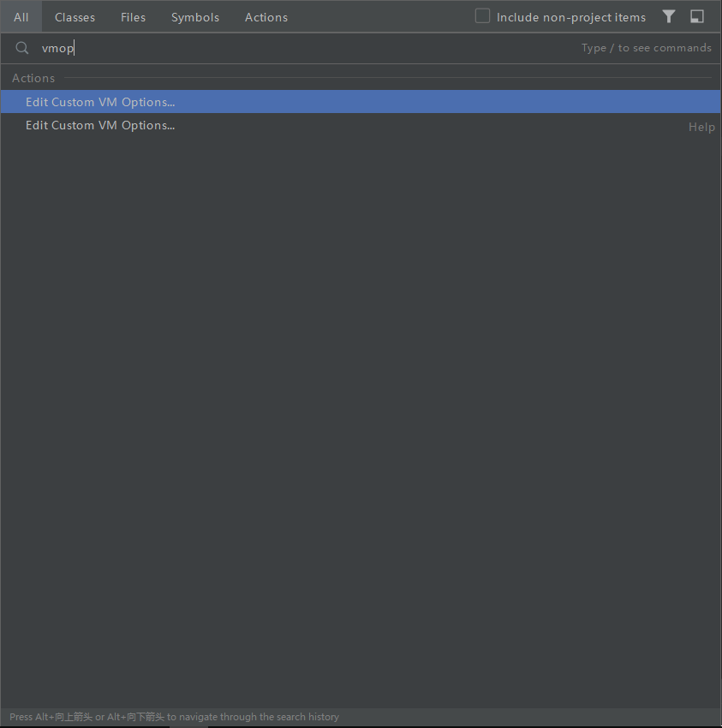722x728 pixels.
Task: Click the Actions section header
Action: [33, 78]
